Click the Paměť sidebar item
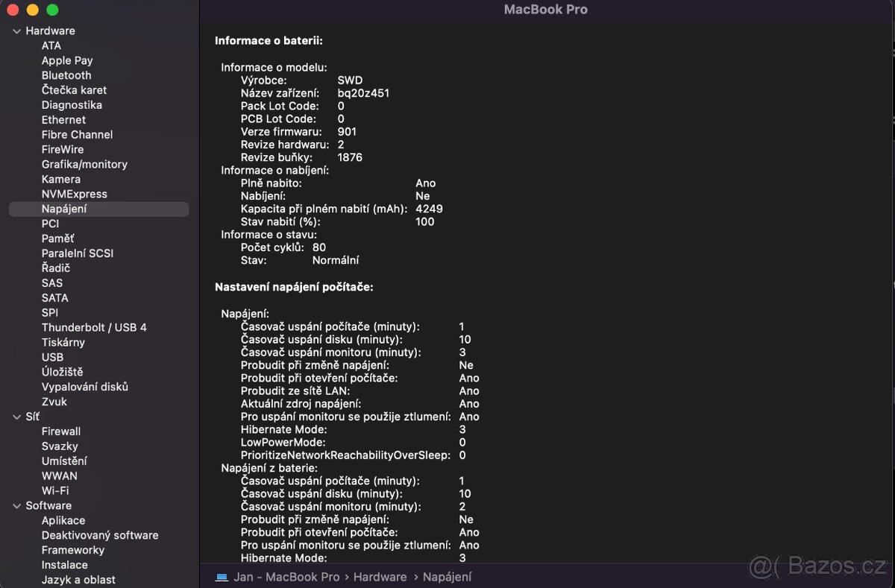Image resolution: width=895 pixels, height=588 pixels. (57, 238)
